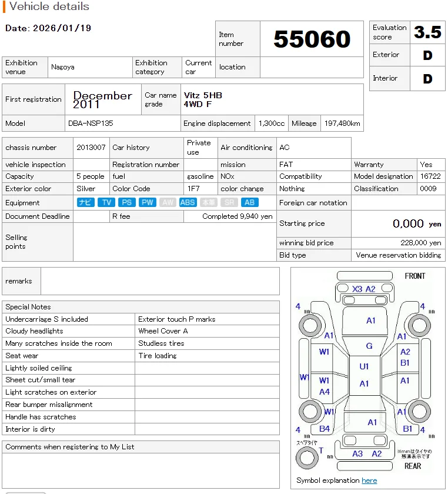Click the winning bid price 228,000 yen

(x=420, y=243)
